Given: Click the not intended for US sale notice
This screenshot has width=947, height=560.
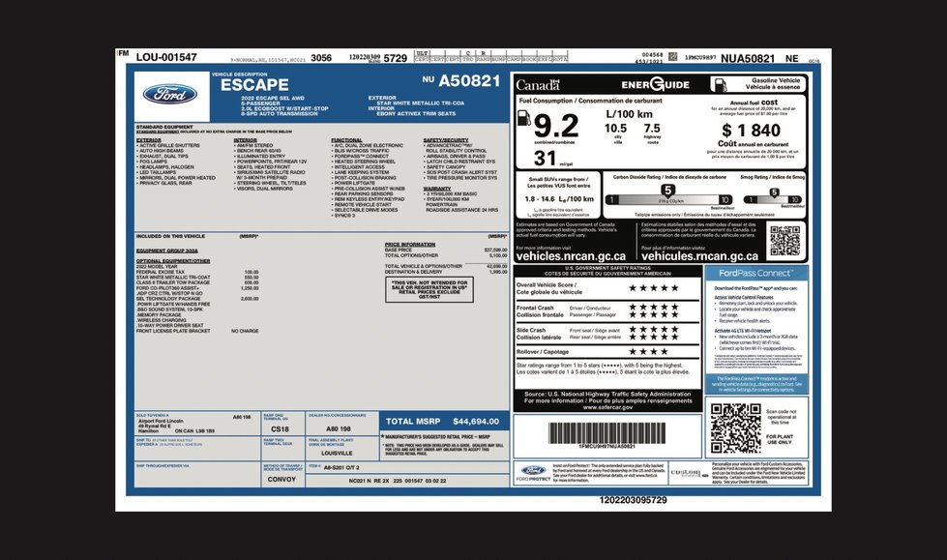Looking at the screenshot, I should coord(429,289).
